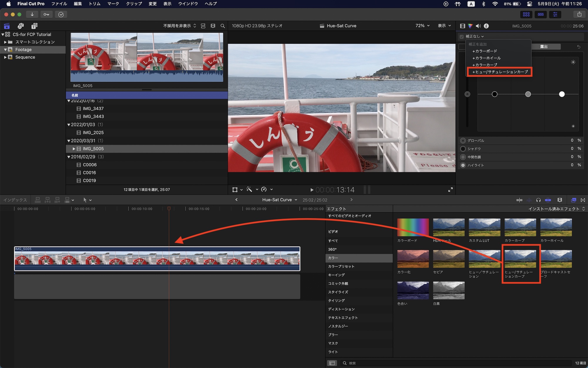Open the Titles and Generators sidebar icon

[34, 26]
